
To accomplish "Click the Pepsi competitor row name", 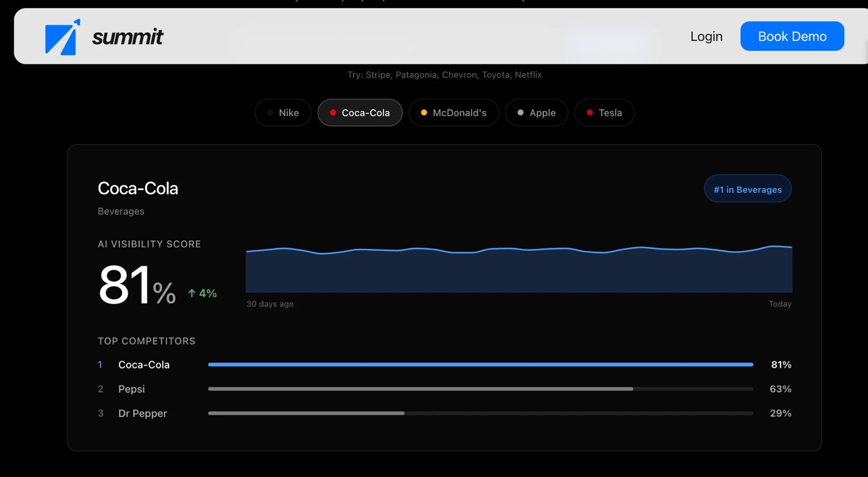I will click(131, 389).
